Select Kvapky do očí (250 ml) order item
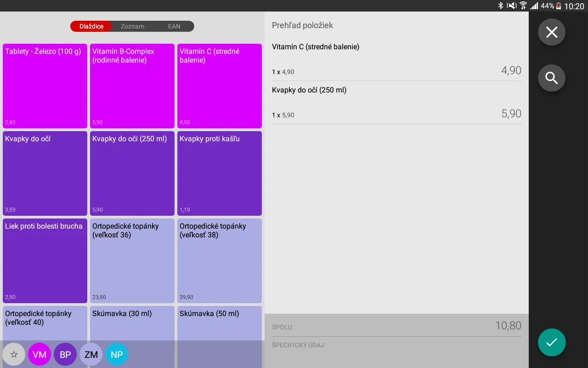 [x=396, y=103]
